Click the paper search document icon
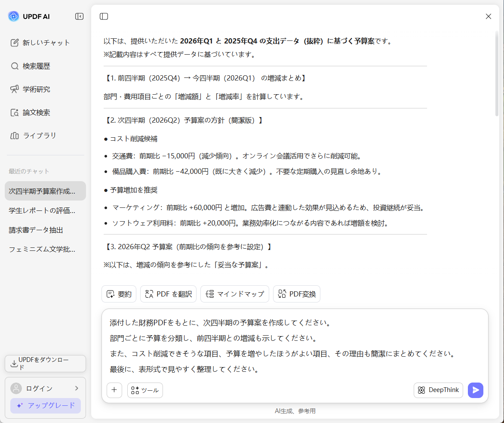 15,113
